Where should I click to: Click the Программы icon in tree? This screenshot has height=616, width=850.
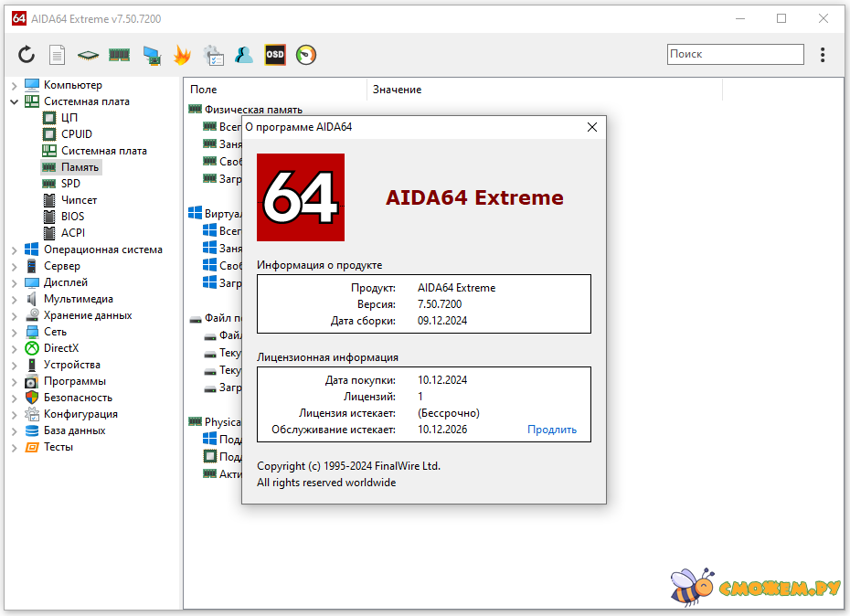(32, 381)
